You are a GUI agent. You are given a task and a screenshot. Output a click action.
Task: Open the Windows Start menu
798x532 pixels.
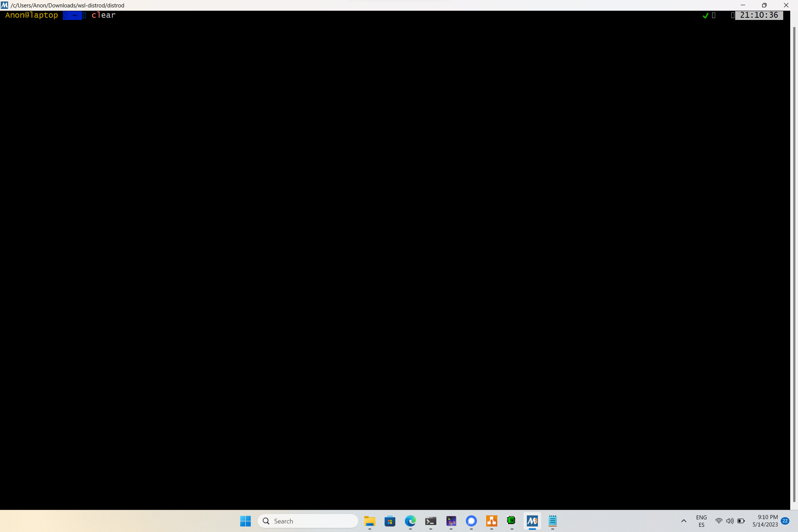click(x=245, y=521)
